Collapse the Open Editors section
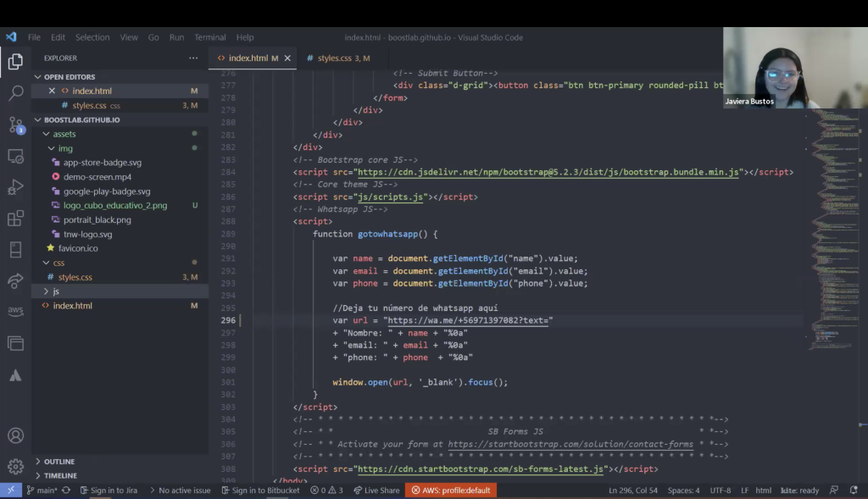 pyautogui.click(x=120, y=77)
